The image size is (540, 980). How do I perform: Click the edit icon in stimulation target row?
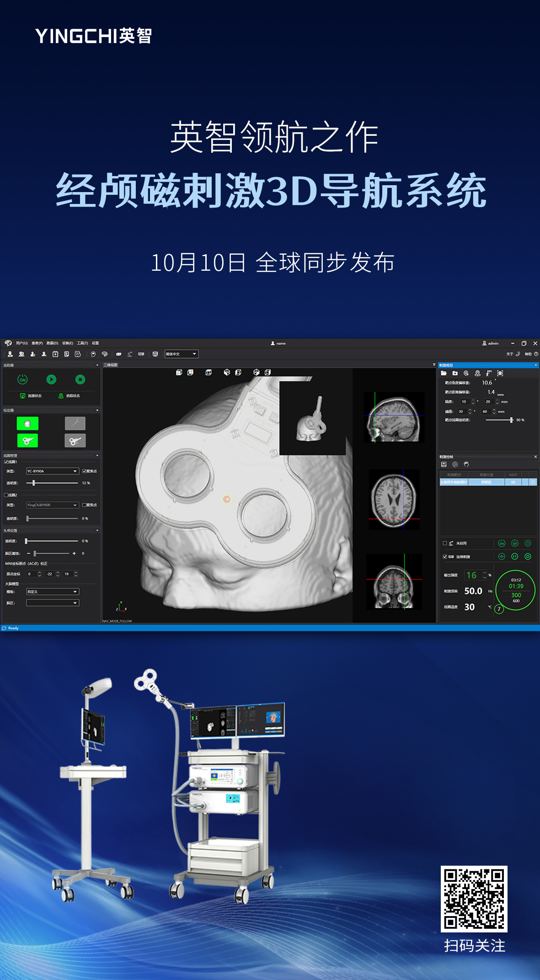pyautogui.click(x=533, y=482)
